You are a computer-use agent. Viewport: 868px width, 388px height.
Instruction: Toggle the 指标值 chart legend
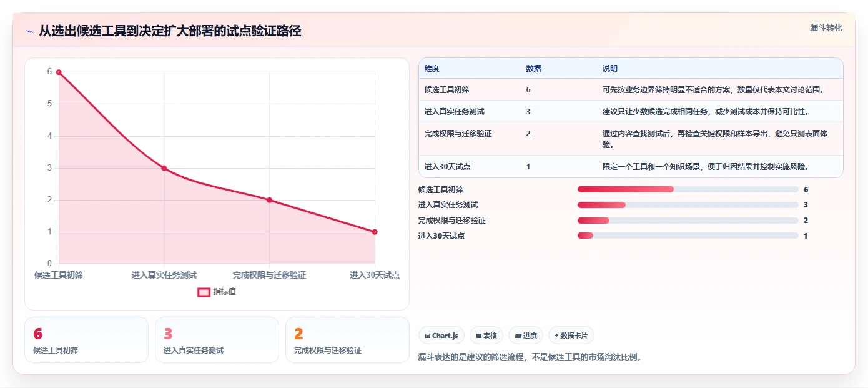[217, 292]
